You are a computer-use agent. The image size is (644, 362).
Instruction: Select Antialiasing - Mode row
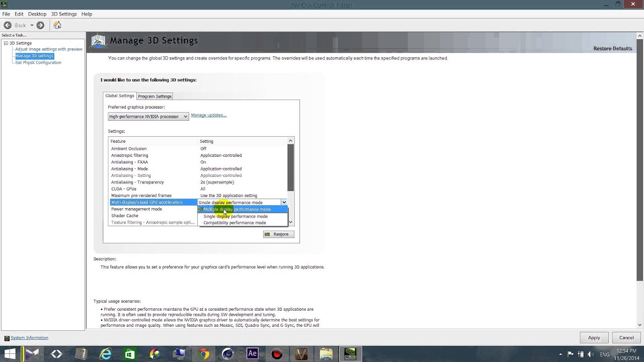click(198, 169)
